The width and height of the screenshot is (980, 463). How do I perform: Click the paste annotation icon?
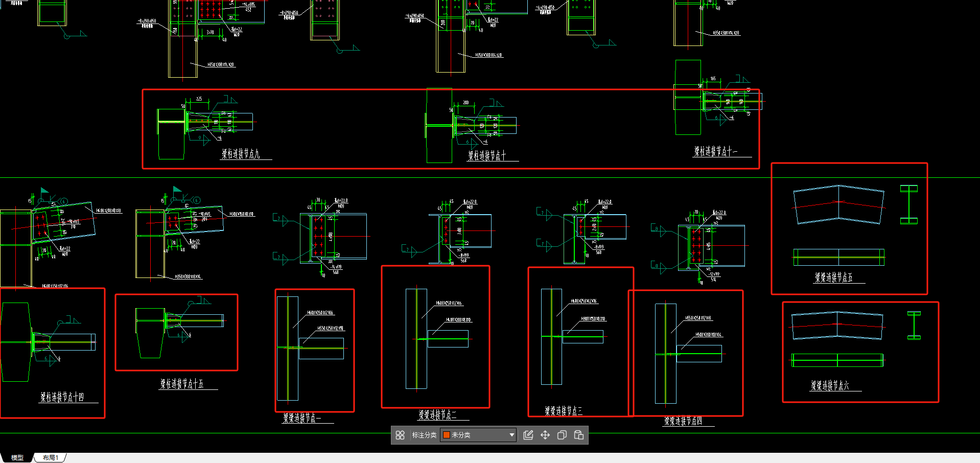(x=579, y=435)
